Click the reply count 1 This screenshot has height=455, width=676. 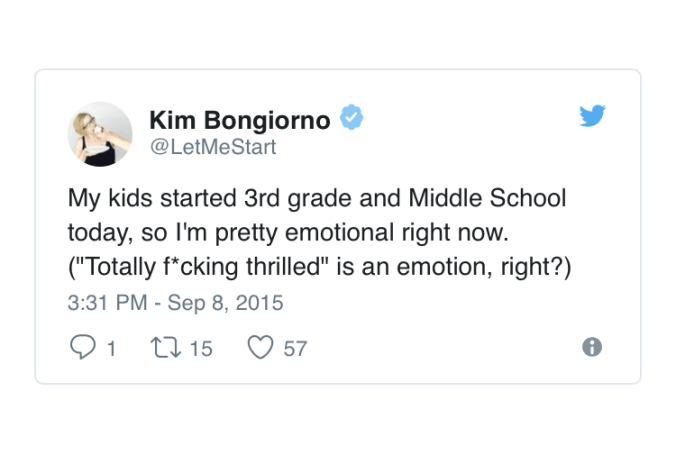[x=111, y=348]
